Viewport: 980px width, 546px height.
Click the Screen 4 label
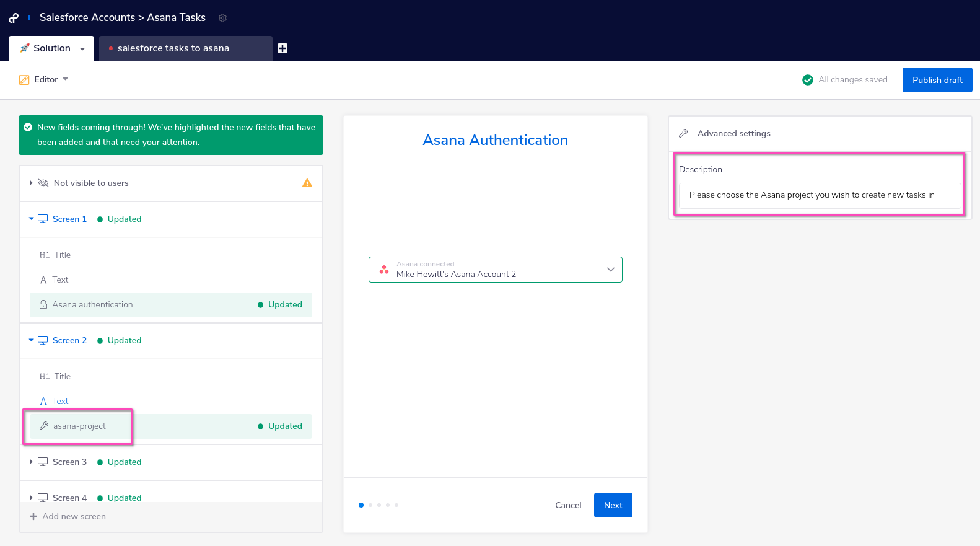tap(69, 498)
